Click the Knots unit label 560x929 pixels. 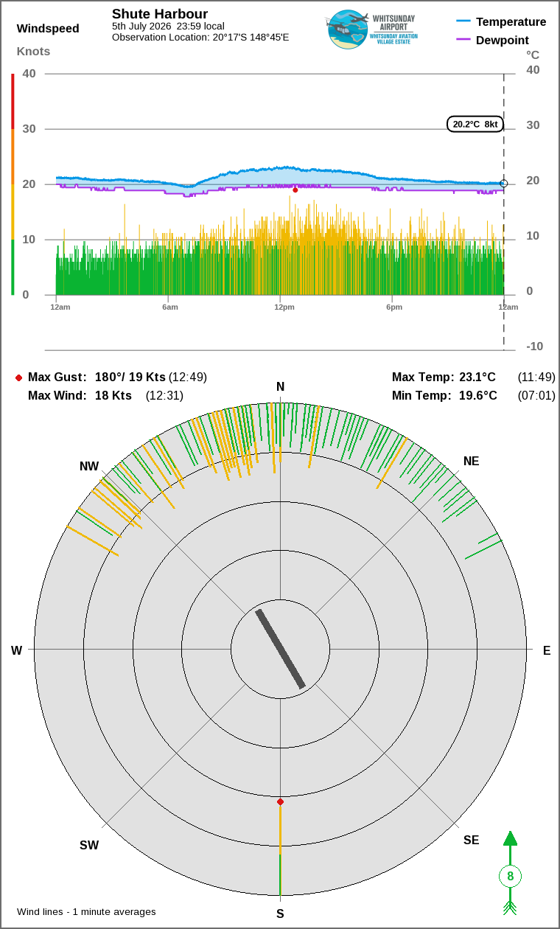click(34, 51)
